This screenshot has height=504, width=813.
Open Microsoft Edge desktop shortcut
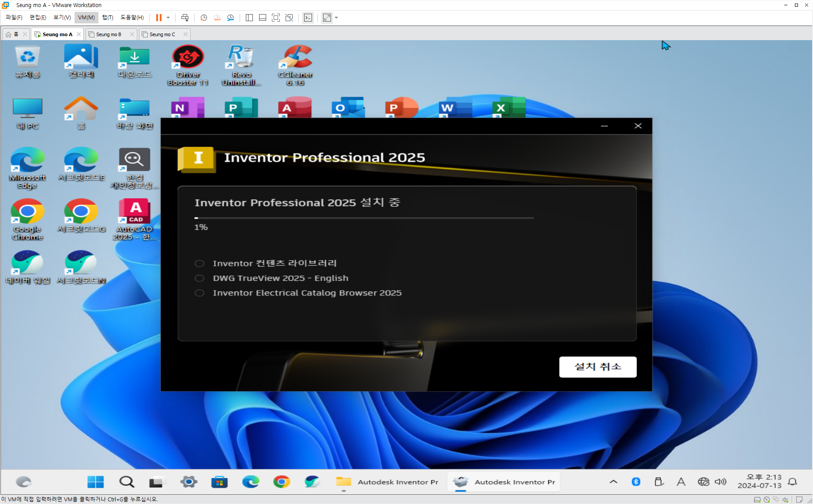coord(27,168)
